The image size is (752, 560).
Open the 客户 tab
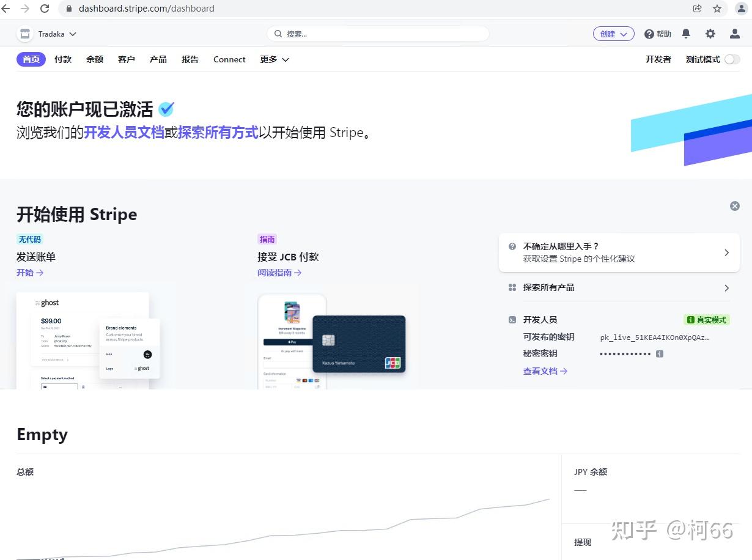coord(127,59)
